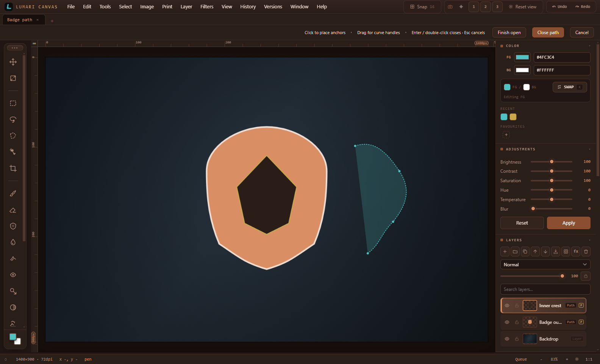Screen dimensions: 600x364
Task: Open the Versions menu
Action: 273,7
